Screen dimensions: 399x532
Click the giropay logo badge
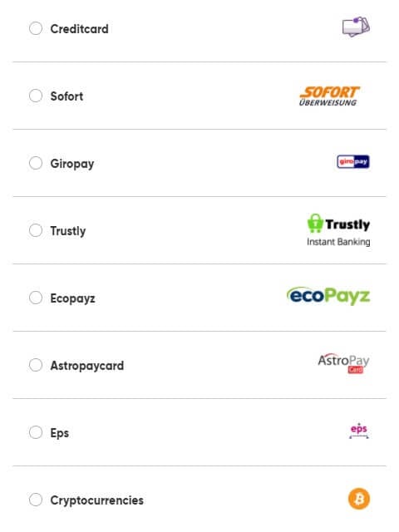tap(353, 162)
